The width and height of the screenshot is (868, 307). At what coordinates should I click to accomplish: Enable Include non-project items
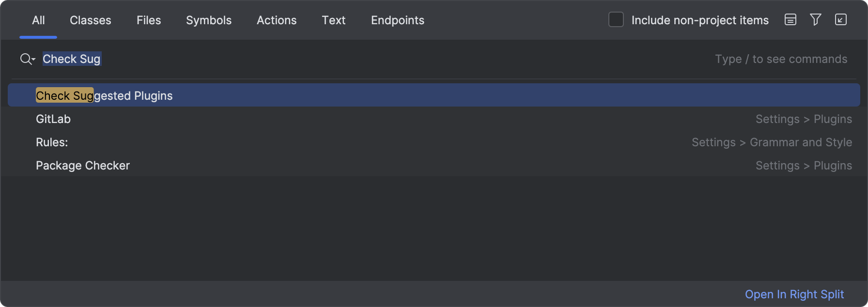(616, 19)
